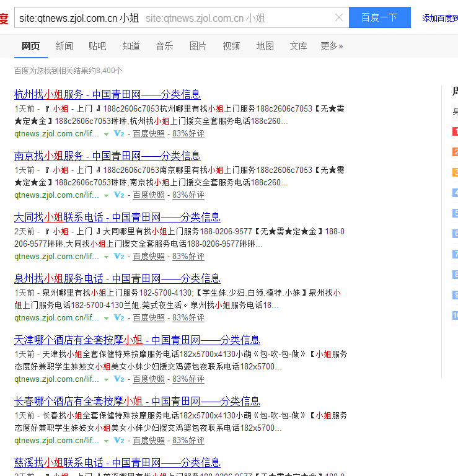The image size is (458, 476).
Task: Expand URL dropdown arrow in 泉州 result
Action: pos(106,318)
